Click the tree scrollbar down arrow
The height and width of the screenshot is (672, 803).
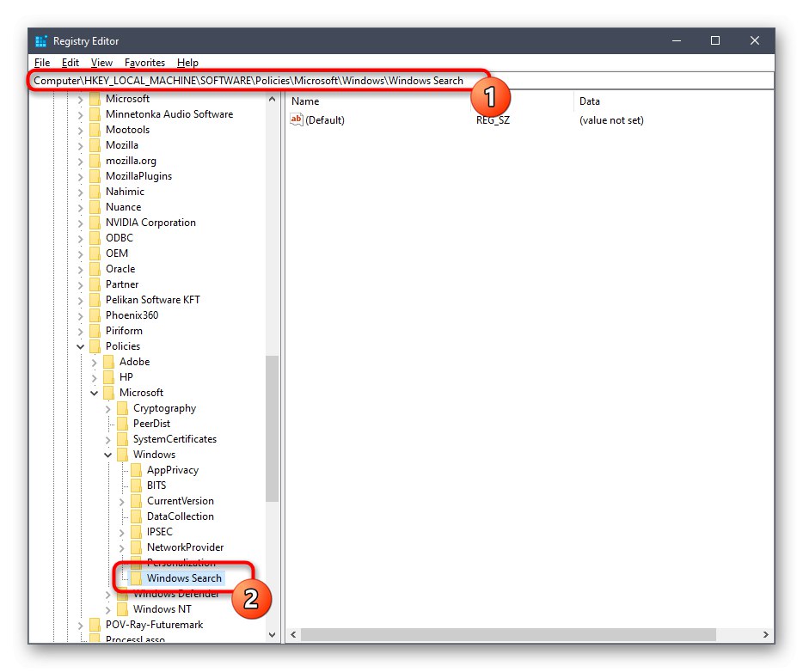coord(273,635)
